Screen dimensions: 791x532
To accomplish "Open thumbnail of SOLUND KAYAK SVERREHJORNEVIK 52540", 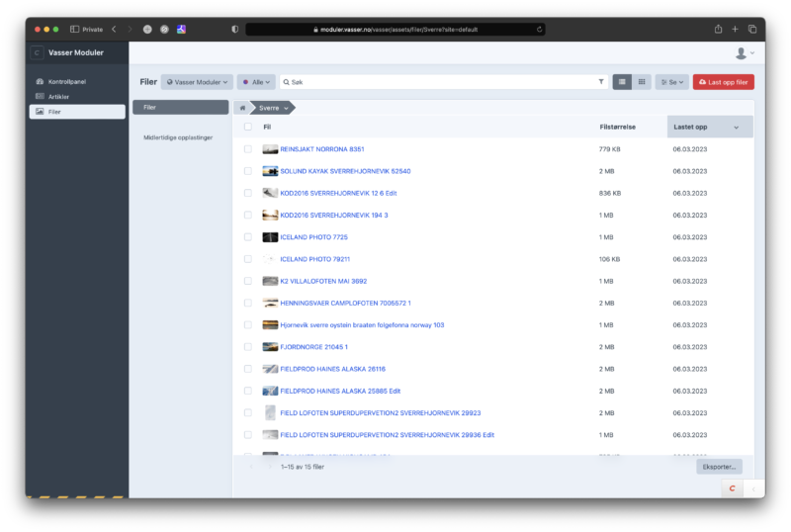I will (270, 171).
